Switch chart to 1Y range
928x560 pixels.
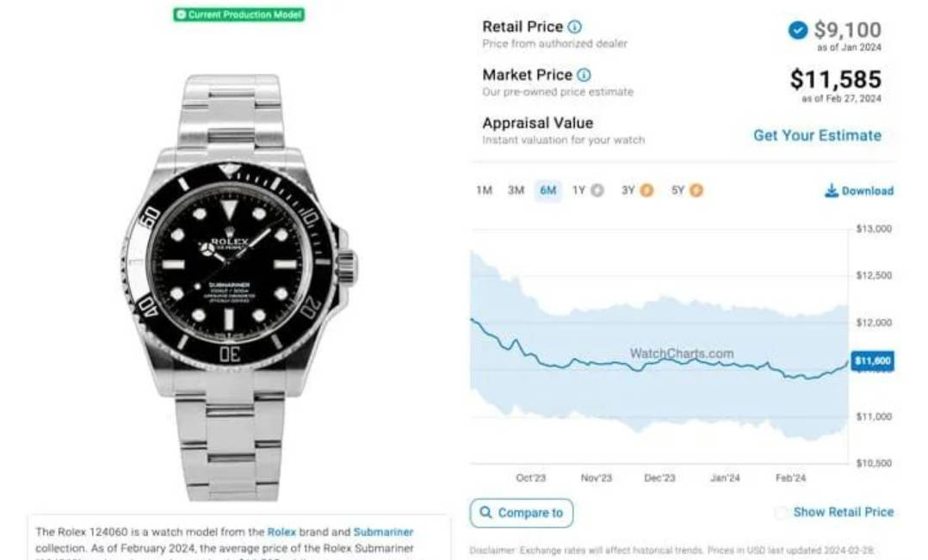[x=578, y=190]
